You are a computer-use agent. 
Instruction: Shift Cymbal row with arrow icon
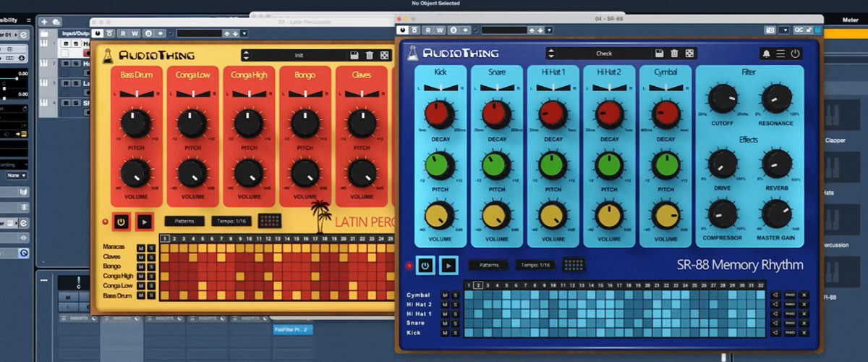click(x=775, y=295)
